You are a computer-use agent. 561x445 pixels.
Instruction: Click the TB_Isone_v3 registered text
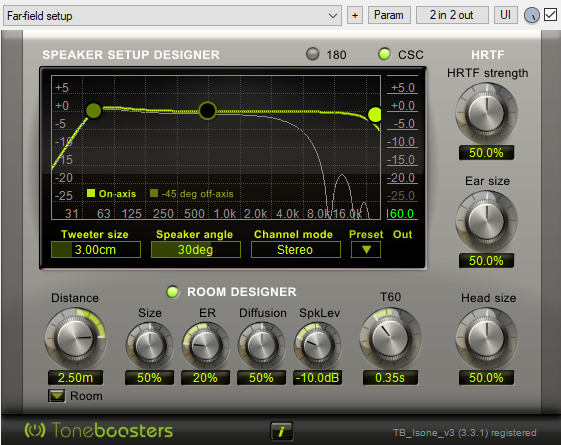pos(464,433)
